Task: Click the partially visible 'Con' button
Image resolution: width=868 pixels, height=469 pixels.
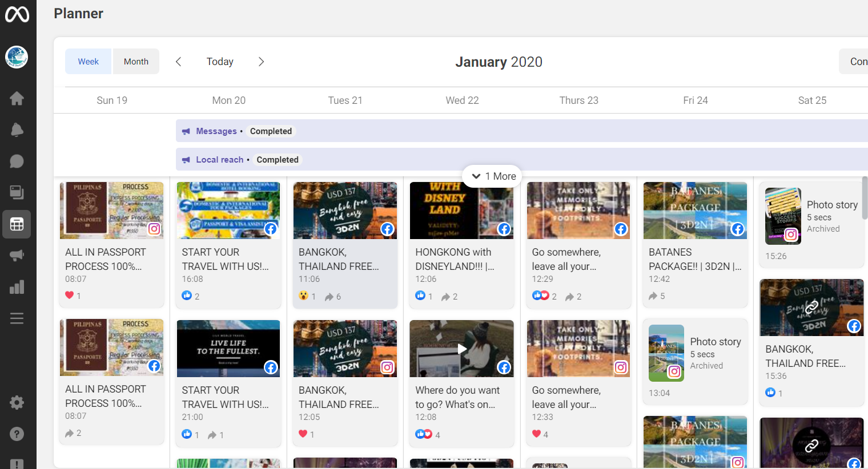Action: (854, 62)
